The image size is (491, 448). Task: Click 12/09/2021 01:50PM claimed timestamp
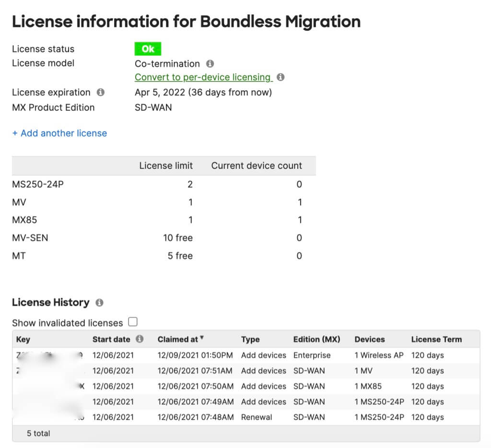[x=195, y=355]
